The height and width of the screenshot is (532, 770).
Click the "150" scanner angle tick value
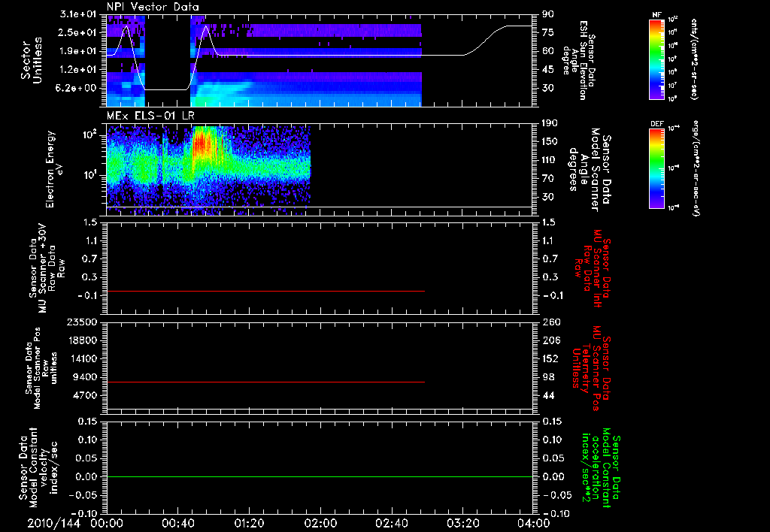(x=551, y=142)
